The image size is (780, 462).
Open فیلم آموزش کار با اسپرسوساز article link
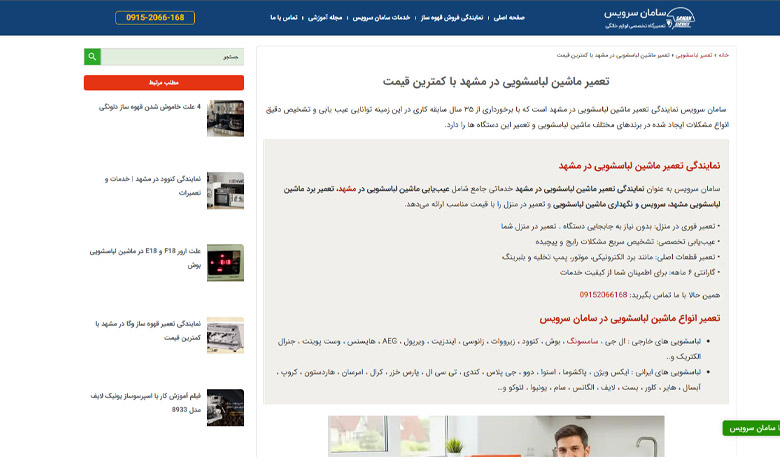pyautogui.click(x=146, y=403)
